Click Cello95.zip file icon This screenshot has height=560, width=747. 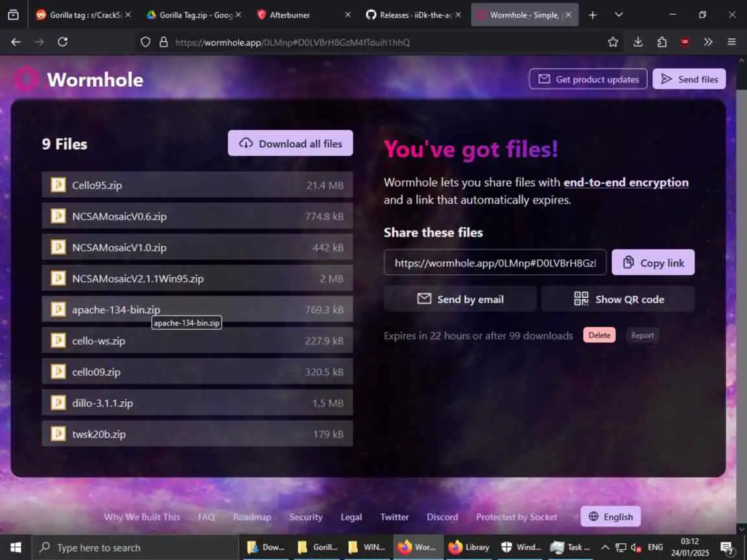tap(58, 185)
